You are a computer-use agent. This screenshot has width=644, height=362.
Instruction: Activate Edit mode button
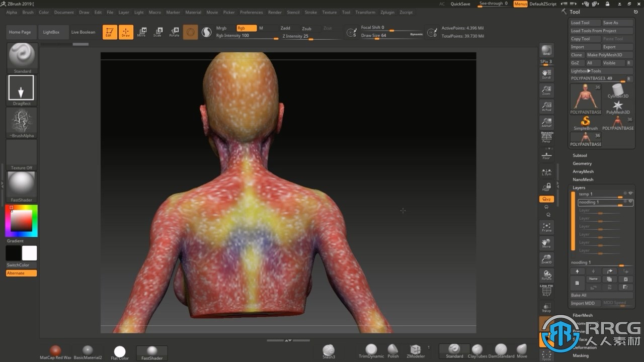tap(110, 32)
